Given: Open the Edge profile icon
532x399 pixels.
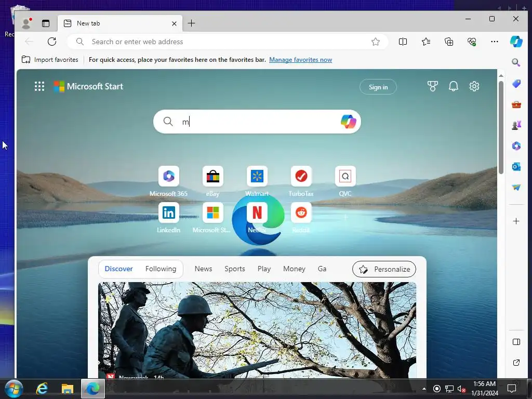Looking at the screenshot, I should click(26, 23).
